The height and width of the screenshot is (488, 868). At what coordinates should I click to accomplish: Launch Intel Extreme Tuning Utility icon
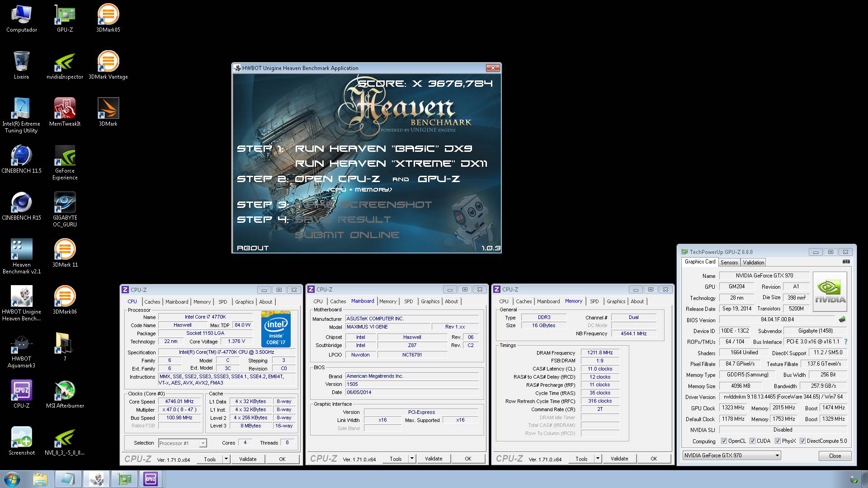(21, 115)
